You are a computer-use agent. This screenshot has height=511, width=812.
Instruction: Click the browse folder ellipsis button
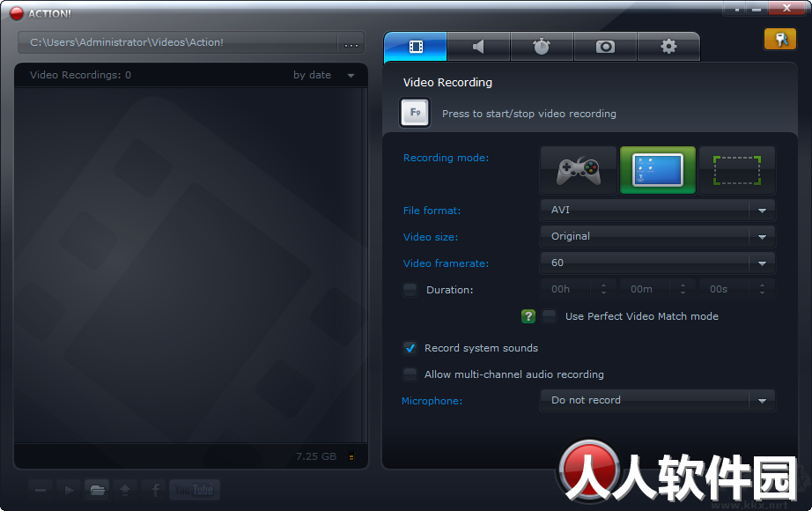[351, 43]
